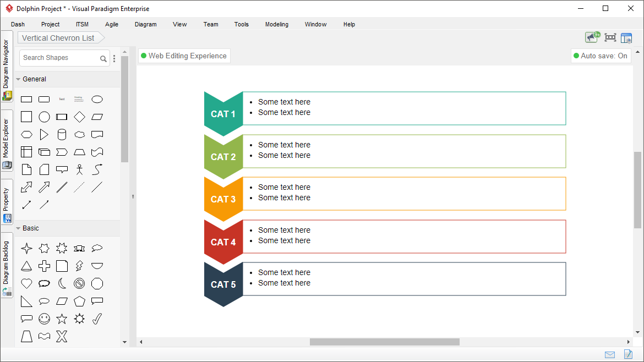The width and height of the screenshot is (644, 362).
Task: Click the search magnifier icon
Action: tap(103, 59)
